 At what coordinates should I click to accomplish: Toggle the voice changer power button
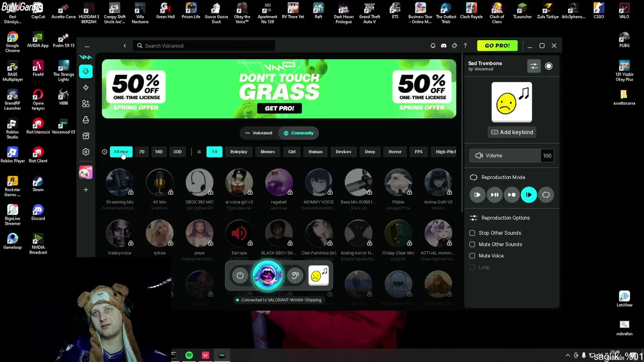[x=240, y=275]
